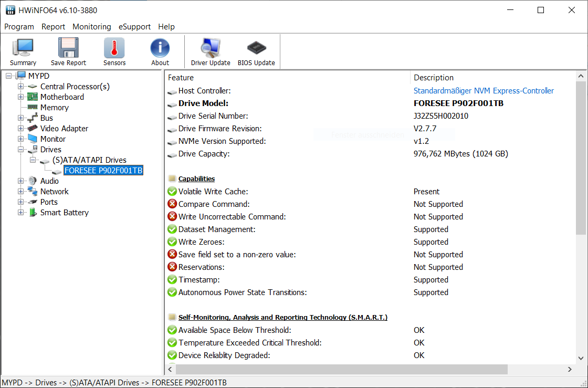Select the Ports tree item
The image size is (588, 388).
click(x=49, y=202)
